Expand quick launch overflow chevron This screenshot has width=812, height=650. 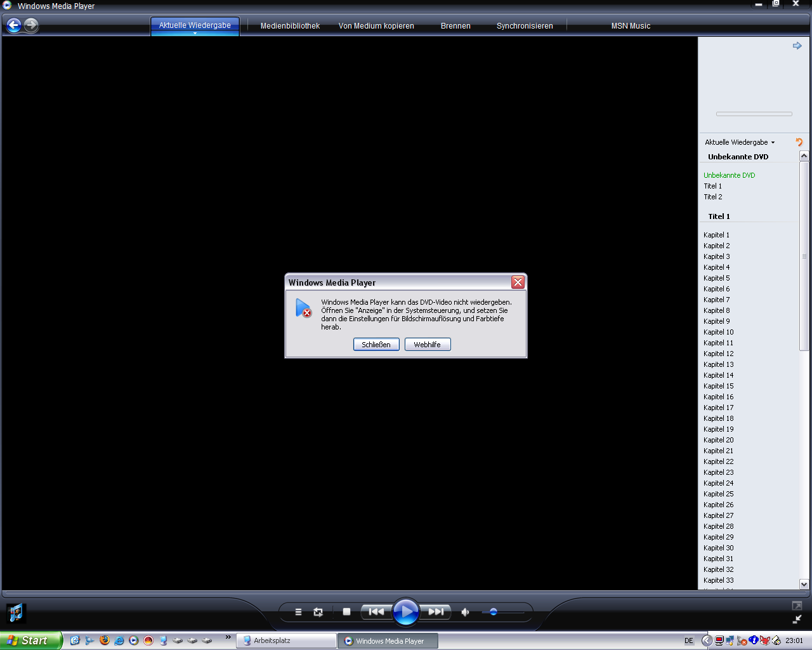[x=228, y=637]
